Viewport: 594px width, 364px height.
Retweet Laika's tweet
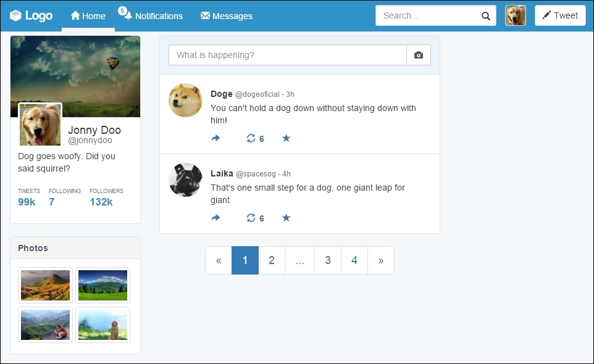251,218
